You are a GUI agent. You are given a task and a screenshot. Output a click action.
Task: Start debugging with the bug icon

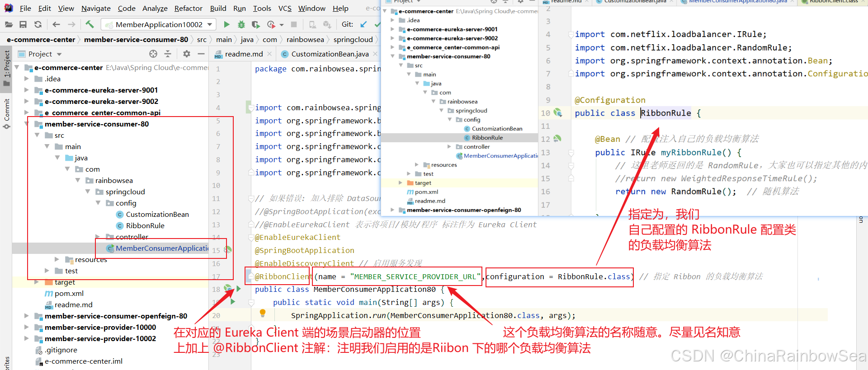[241, 24]
